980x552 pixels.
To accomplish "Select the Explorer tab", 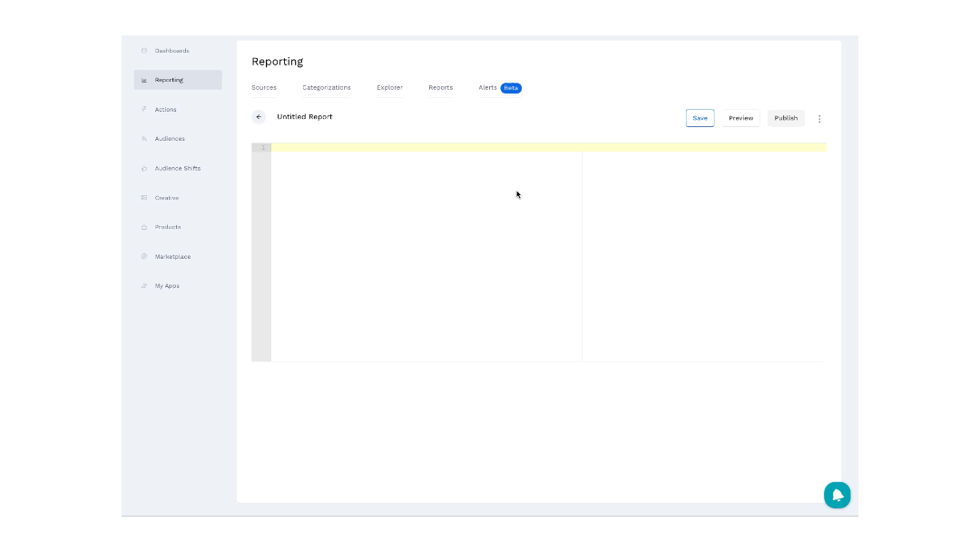I will (389, 87).
